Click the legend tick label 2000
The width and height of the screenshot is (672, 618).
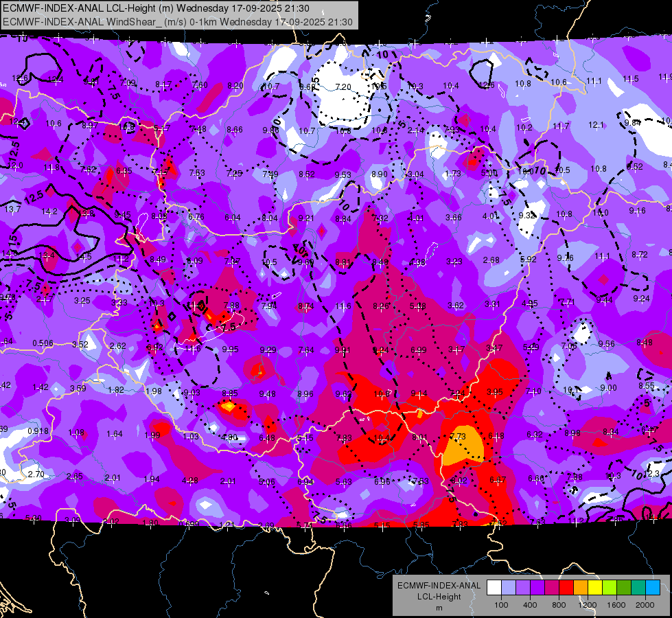pos(645,605)
